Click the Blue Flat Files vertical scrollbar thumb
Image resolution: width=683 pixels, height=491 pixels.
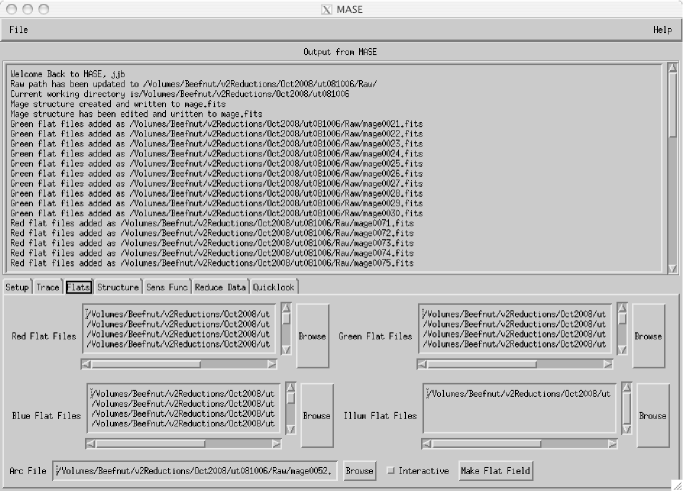click(x=291, y=398)
